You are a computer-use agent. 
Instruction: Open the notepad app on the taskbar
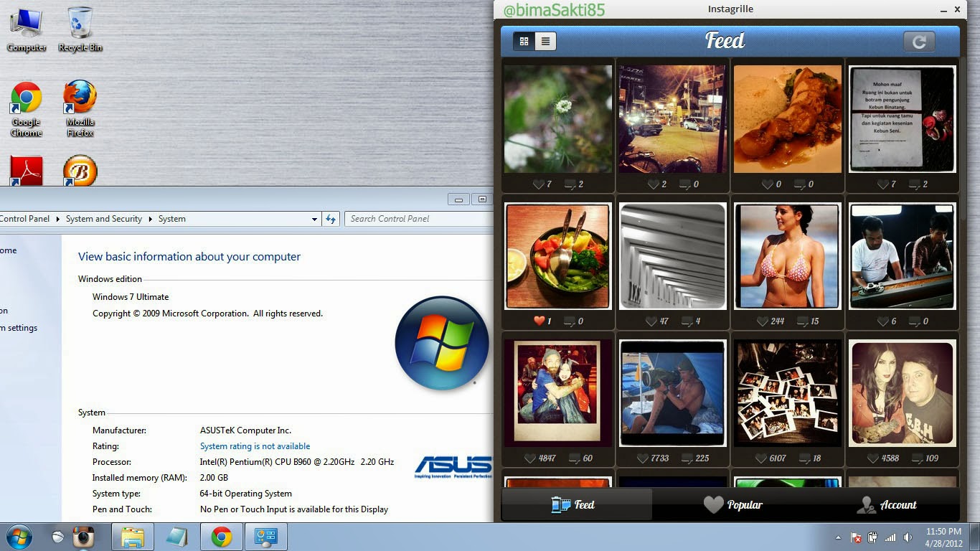pyautogui.click(x=177, y=537)
